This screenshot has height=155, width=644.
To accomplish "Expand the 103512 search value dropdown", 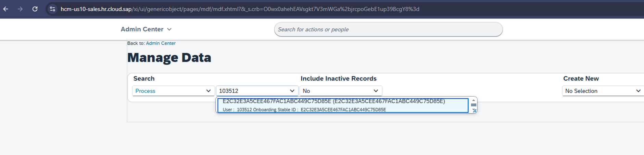I will point(292,91).
